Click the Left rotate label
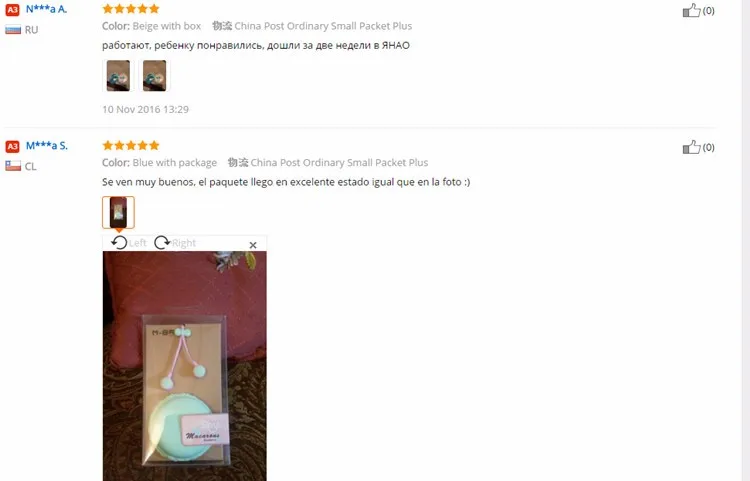Screen dimensions: 750x481 coord(138,243)
